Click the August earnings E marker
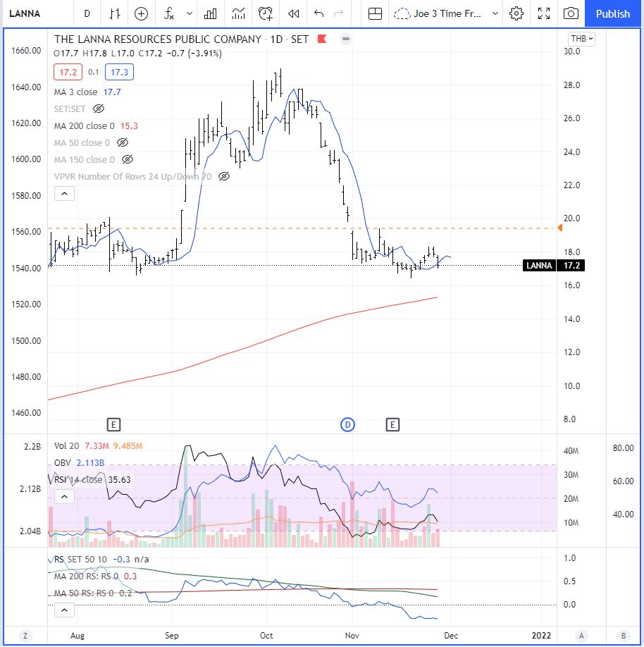644x647 pixels. tap(113, 424)
